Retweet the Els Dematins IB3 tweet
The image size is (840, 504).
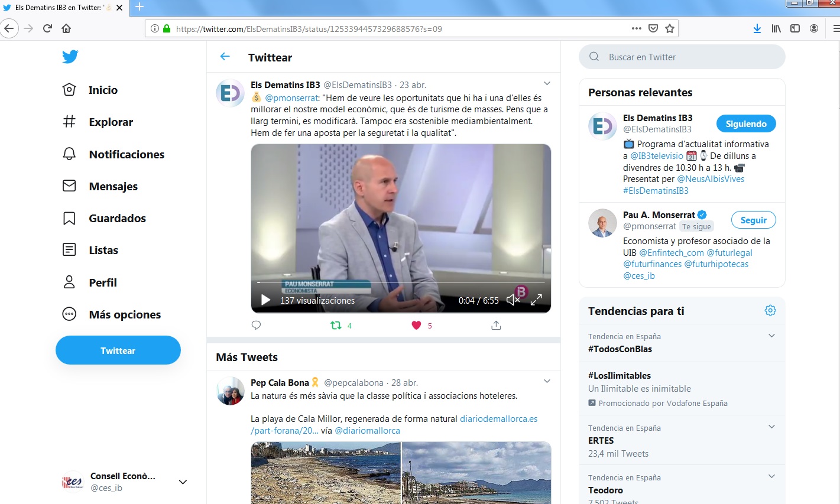point(336,325)
